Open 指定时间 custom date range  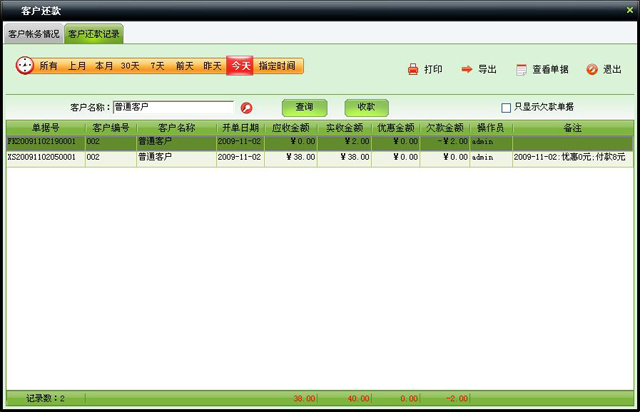pyautogui.click(x=277, y=66)
